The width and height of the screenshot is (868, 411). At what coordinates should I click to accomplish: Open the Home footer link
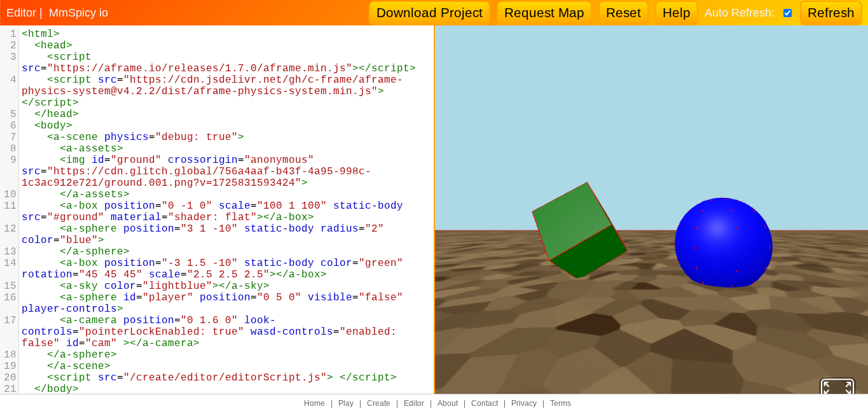[314, 403]
